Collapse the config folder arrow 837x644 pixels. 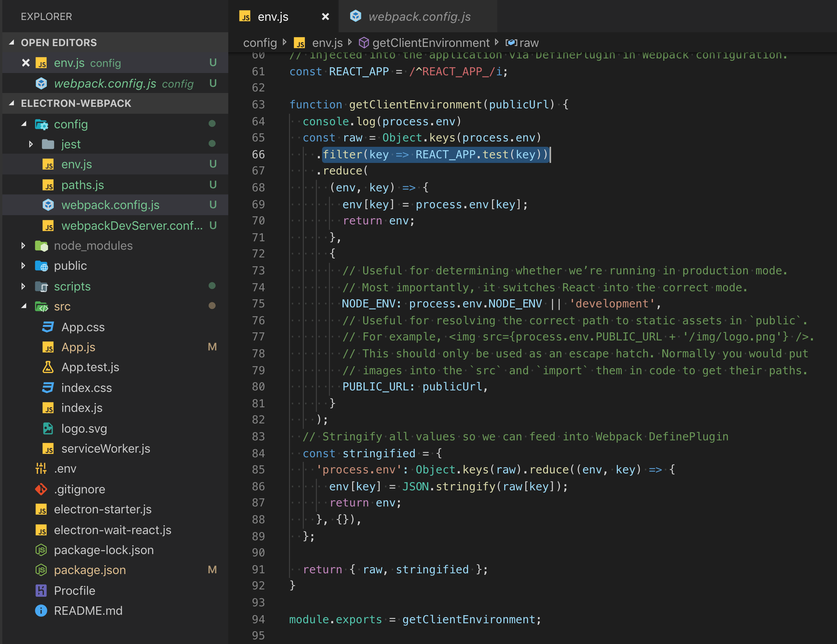coord(24,124)
